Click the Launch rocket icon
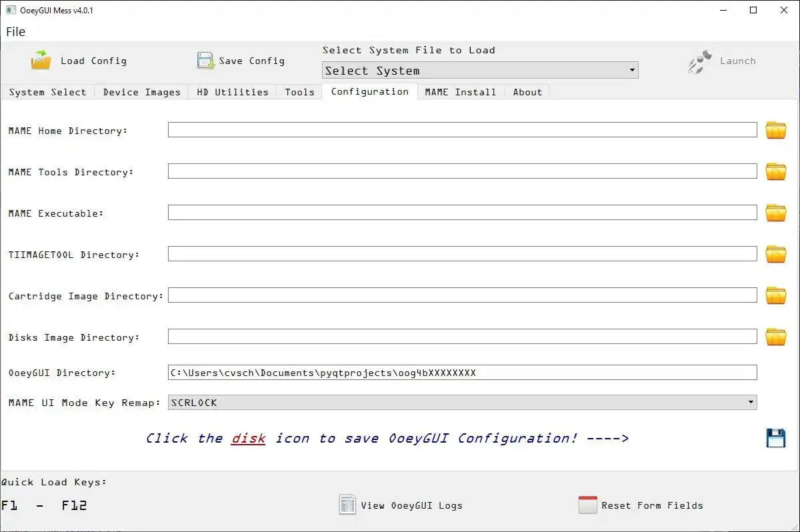The height and width of the screenshot is (532, 800). coord(701,61)
